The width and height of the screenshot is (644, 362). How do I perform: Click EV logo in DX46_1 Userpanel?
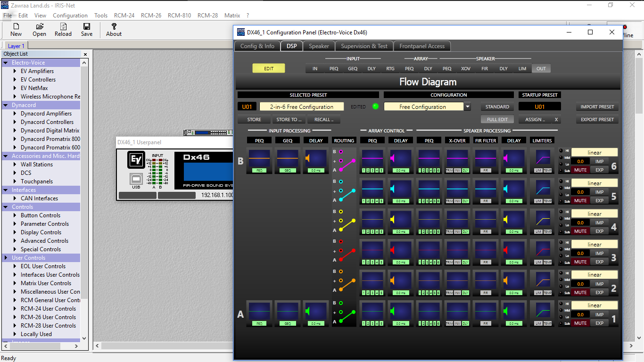point(136,160)
